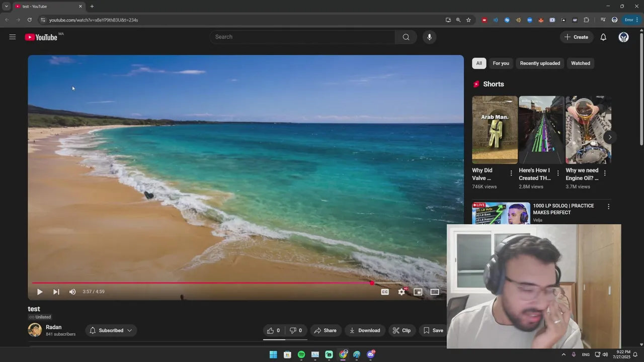
Task: Click the search magnifier button
Action: point(406,37)
